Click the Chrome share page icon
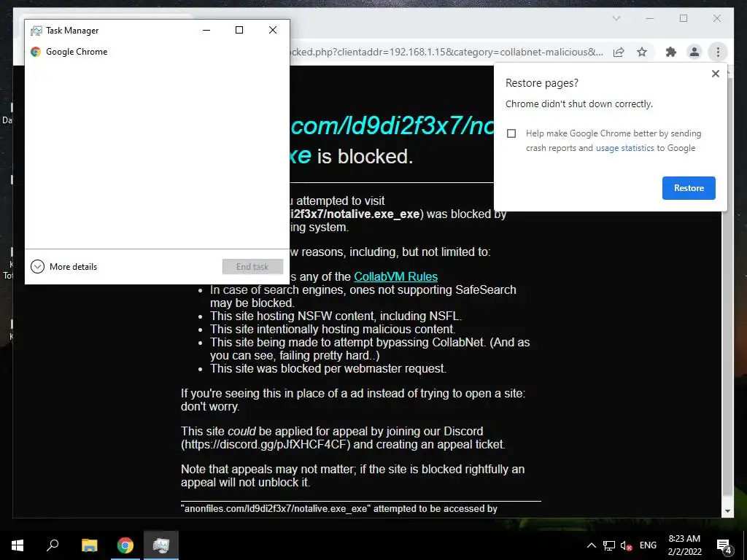The image size is (747, 560). click(619, 52)
